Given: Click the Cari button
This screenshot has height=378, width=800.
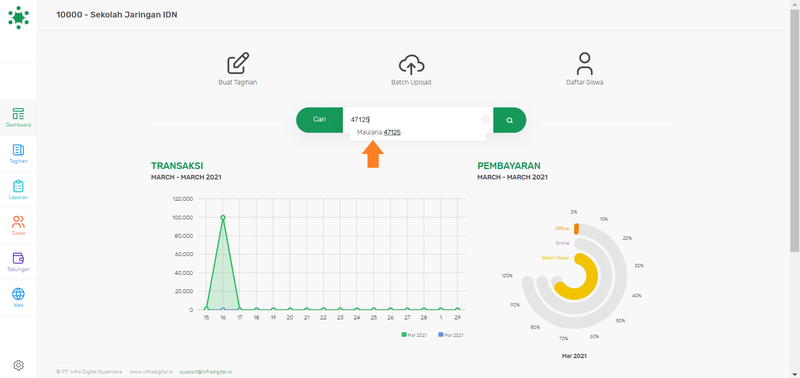Looking at the screenshot, I should tap(319, 120).
